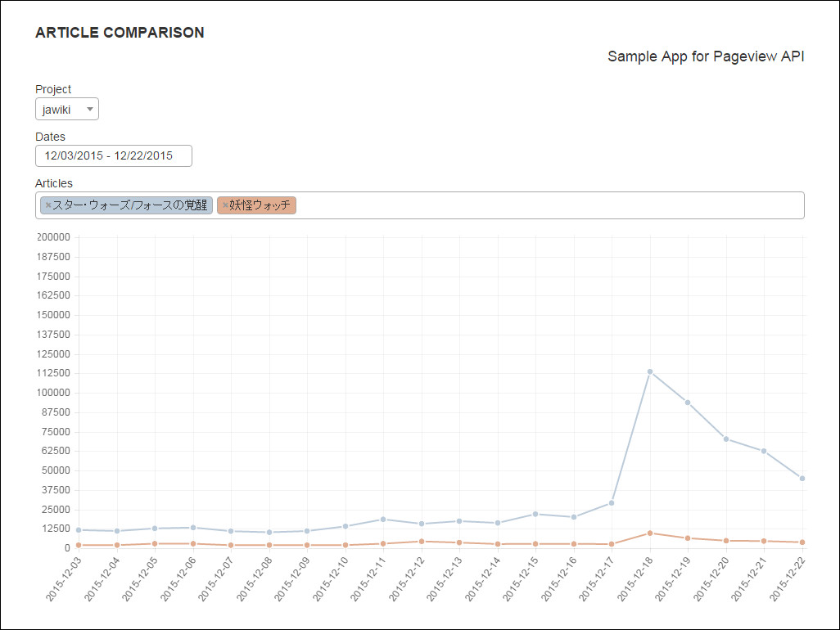Remove the 妖怪ウォッチ article tag
The height and width of the screenshot is (630, 840).
click(x=225, y=205)
